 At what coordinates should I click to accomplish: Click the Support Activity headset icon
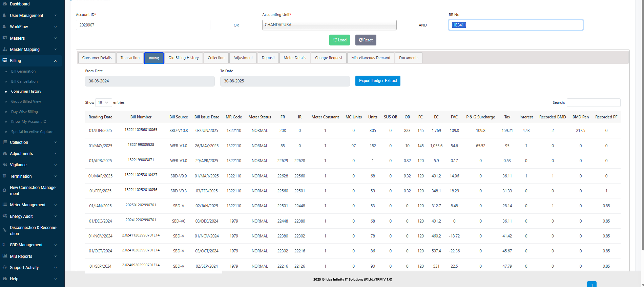pos(4,267)
